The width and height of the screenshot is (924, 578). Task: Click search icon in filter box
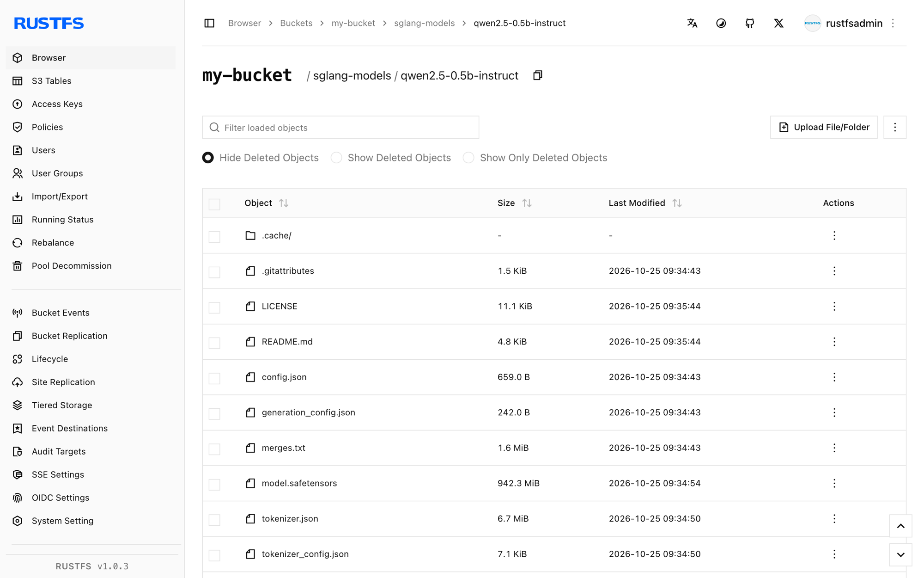tap(214, 127)
